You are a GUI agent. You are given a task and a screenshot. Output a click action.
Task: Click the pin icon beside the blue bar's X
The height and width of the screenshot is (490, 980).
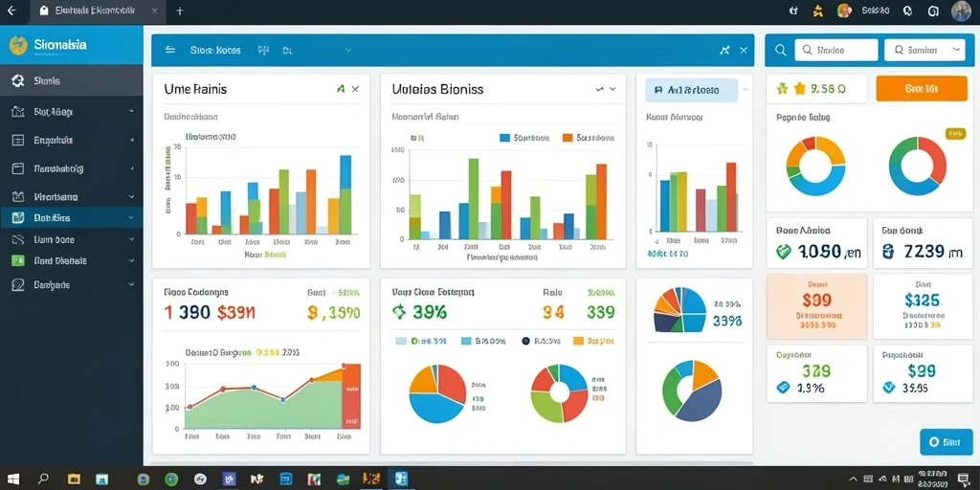click(x=725, y=50)
